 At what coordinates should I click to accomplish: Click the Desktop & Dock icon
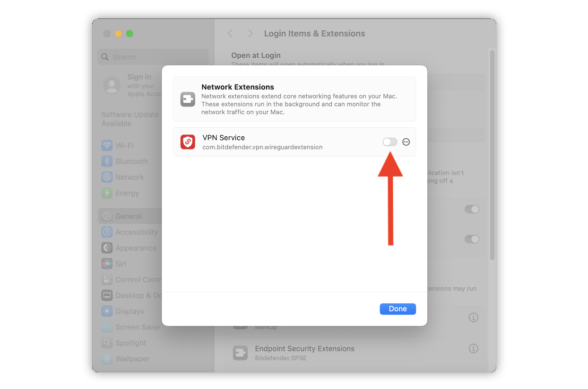107,295
